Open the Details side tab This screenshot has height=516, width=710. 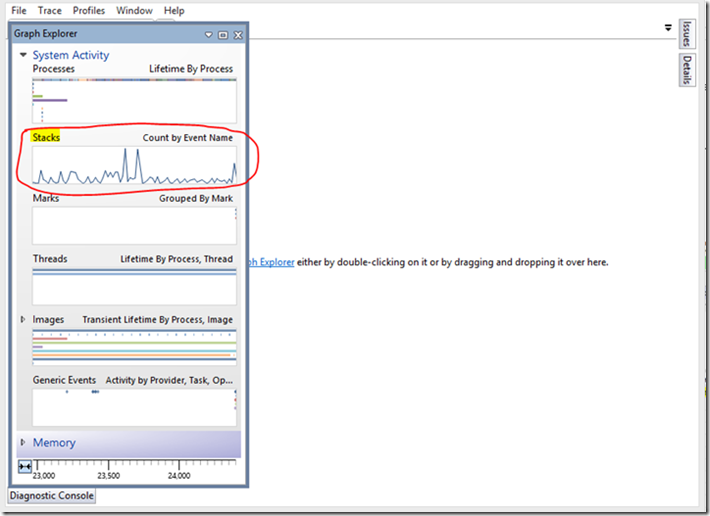[x=686, y=70]
